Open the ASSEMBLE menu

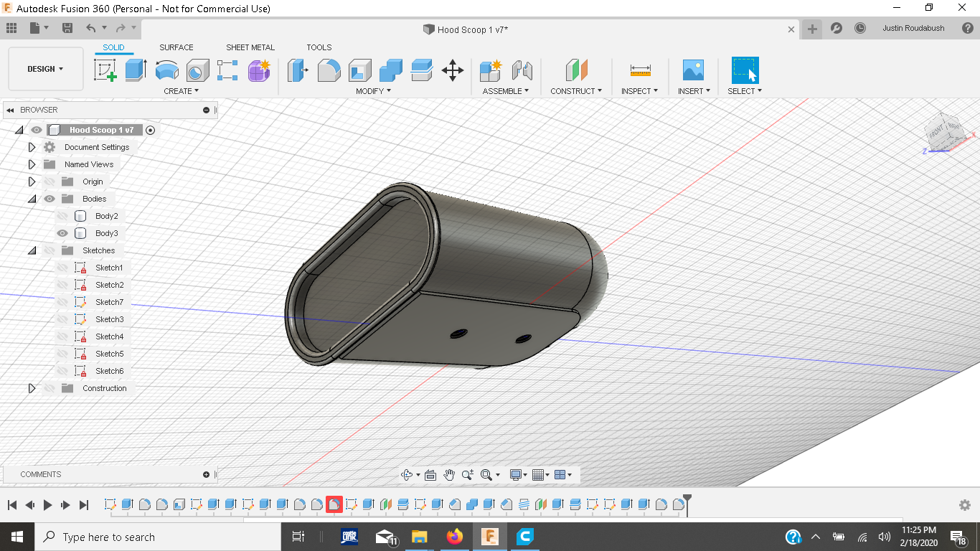[505, 91]
